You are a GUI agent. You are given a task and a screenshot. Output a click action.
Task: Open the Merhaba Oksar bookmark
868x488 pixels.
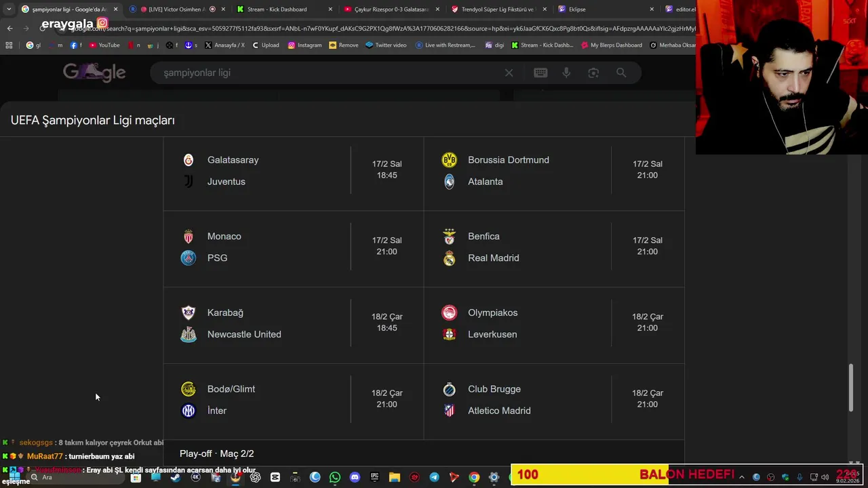pos(673,45)
